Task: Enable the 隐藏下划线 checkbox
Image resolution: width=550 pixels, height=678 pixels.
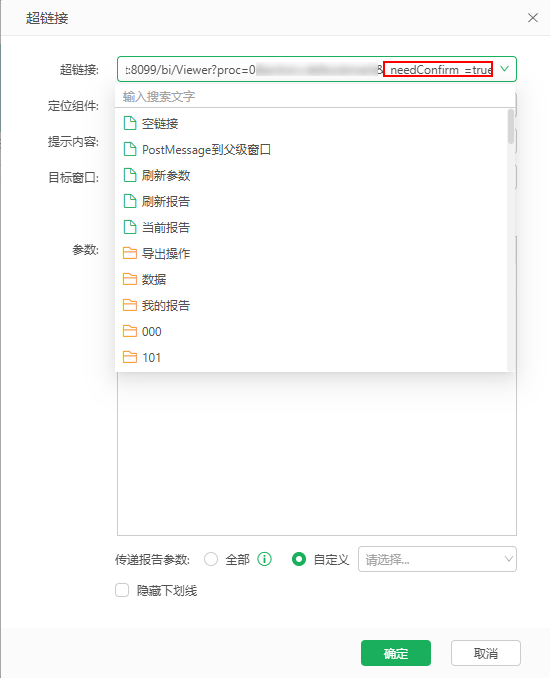Action: 122,590
